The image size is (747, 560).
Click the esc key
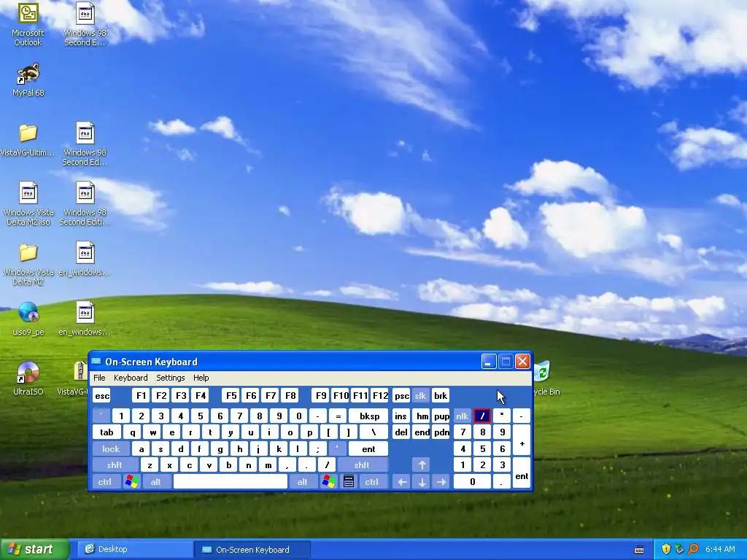pos(102,396)
